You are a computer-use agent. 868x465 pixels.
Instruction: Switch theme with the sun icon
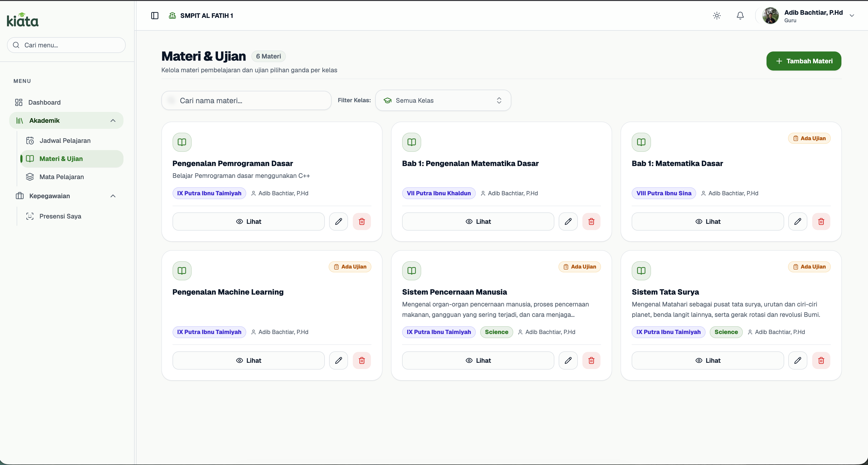[717, 15]
